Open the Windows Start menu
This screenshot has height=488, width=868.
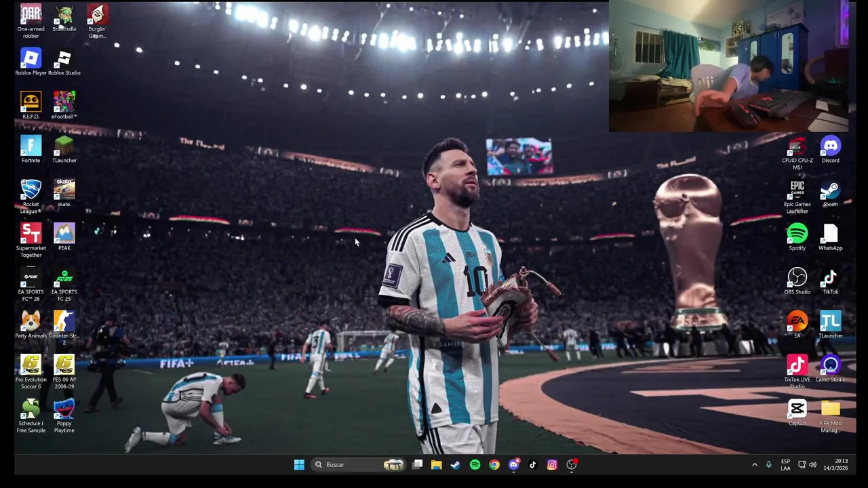[x=299, y=464]
